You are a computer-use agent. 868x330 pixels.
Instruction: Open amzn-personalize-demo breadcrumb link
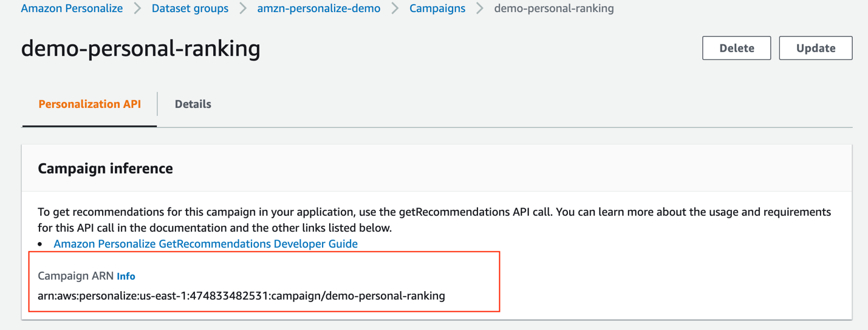click(319, 8)
